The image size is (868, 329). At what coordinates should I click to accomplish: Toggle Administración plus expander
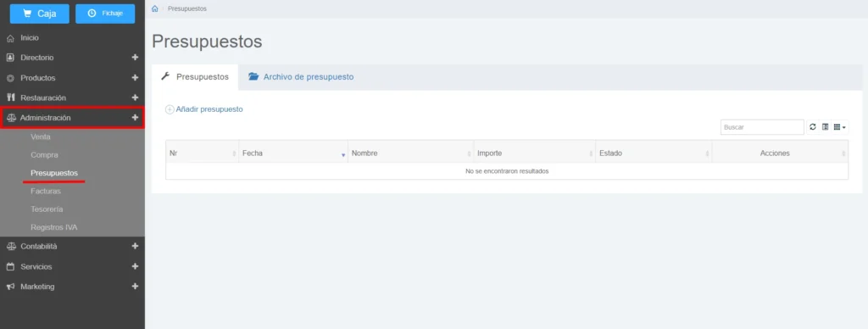point(135,117)
